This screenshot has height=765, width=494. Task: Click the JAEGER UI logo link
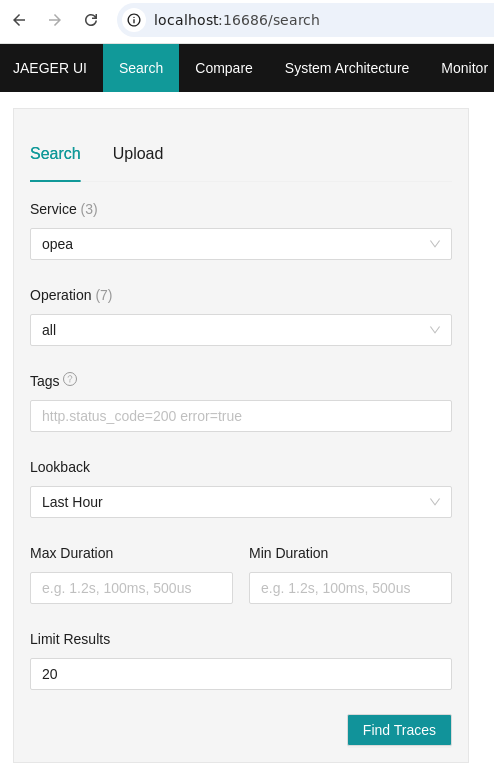point(50,68)
